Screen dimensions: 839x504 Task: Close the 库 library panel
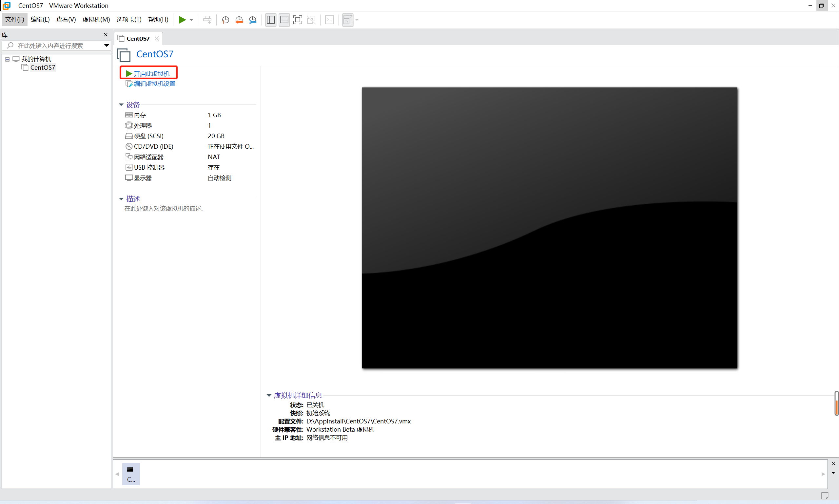pos(106,35)
